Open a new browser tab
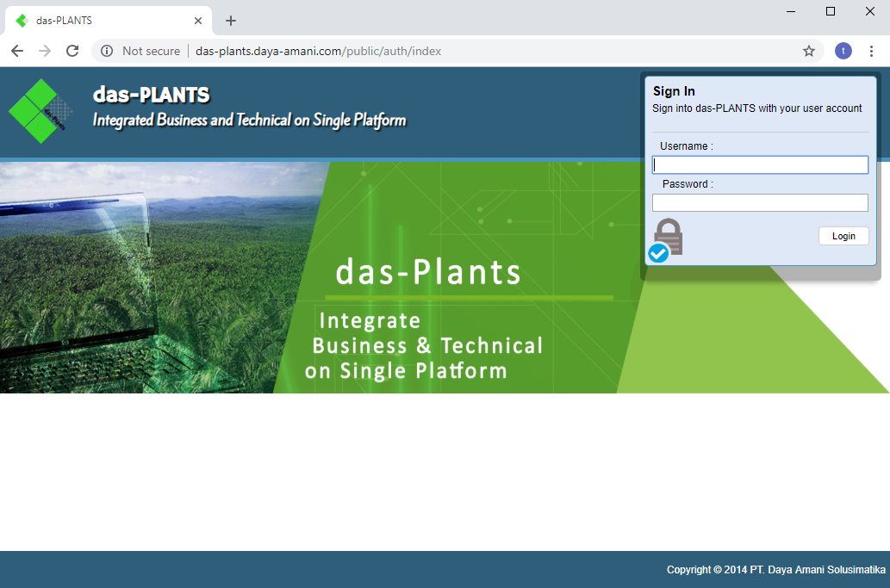The height and width of the screenshot is (588, 890). point(231,21)
